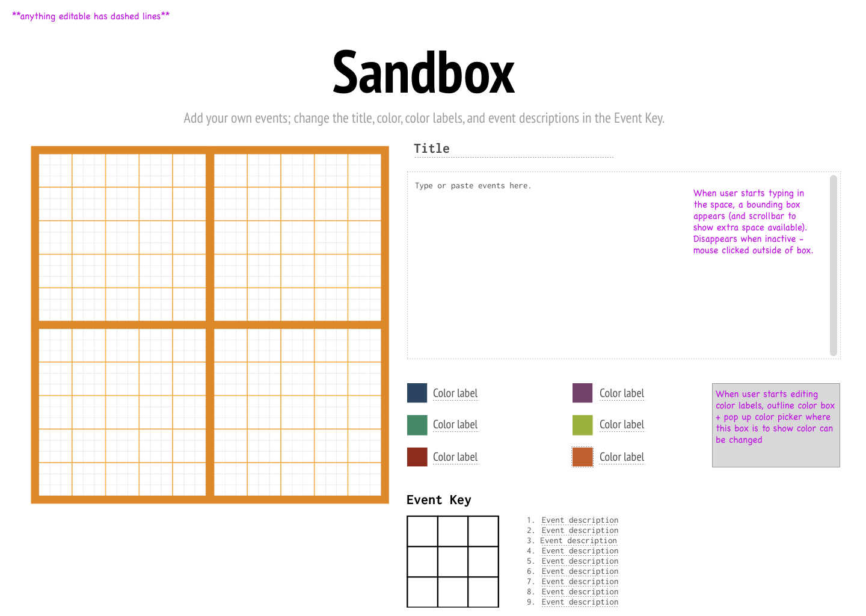
Task: Click the top-right quadrant of the orange grid
Action: (298, 237)
